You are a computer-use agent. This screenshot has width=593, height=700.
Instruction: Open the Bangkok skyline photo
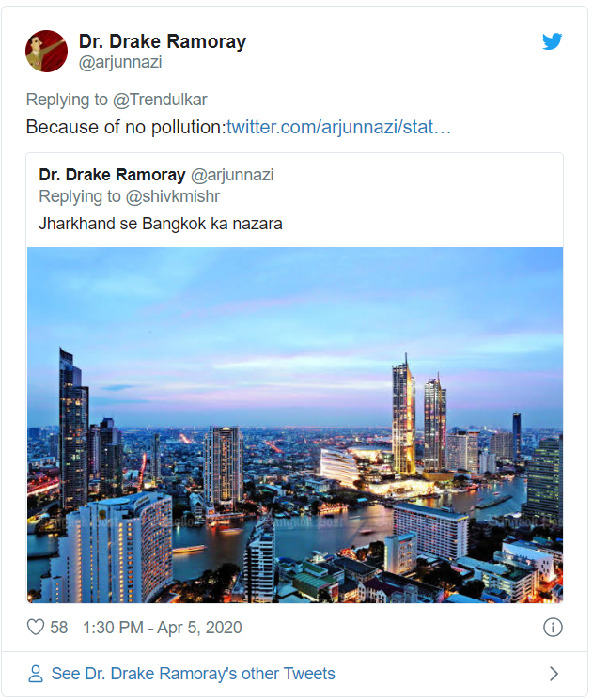tap(295, 424)
